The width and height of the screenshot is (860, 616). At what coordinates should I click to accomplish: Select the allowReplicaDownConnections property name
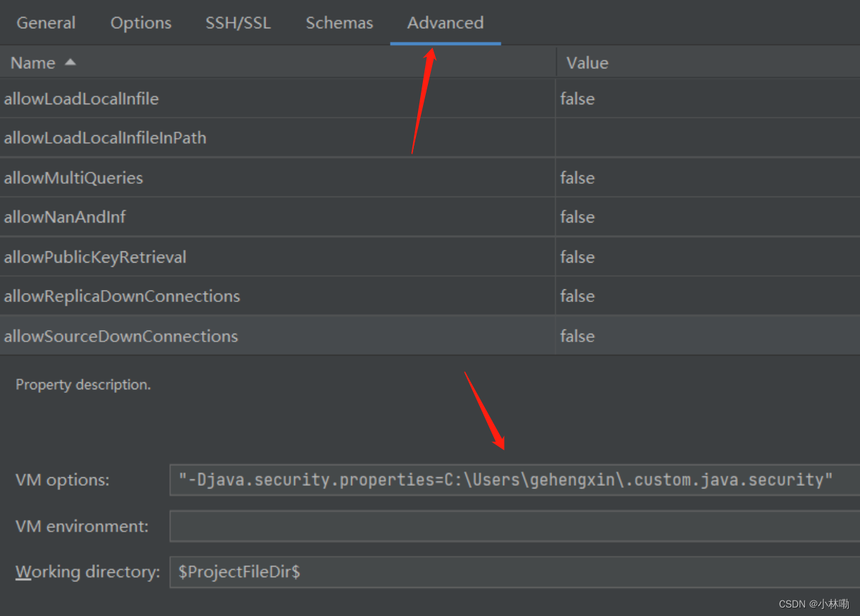click(122, 296)
